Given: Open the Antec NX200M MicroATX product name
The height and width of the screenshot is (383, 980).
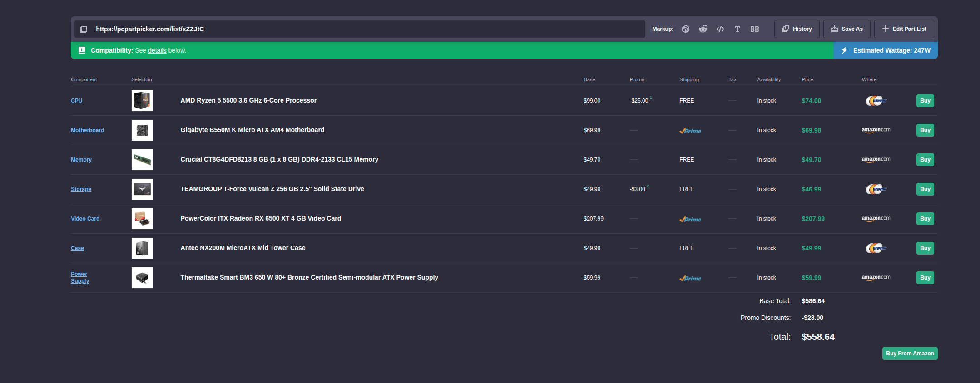Looking at the screenshot, I should point(243,248).
